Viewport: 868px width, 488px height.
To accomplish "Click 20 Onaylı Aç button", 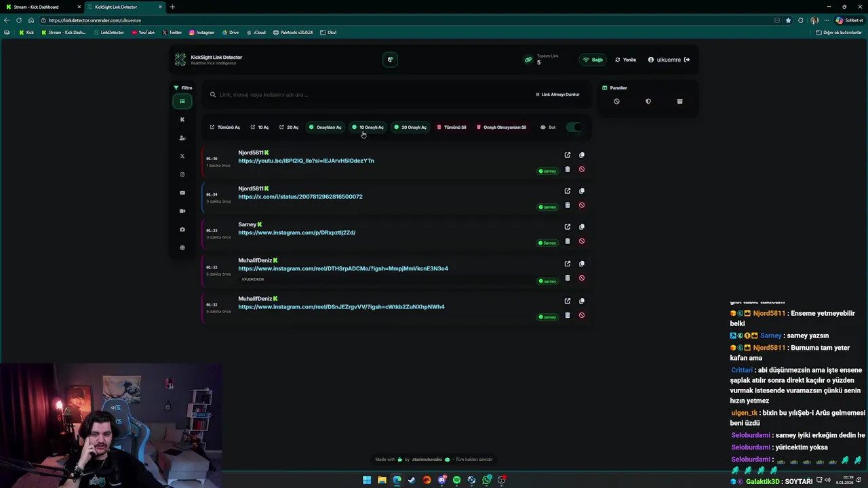I will click(x=411, y=127).
